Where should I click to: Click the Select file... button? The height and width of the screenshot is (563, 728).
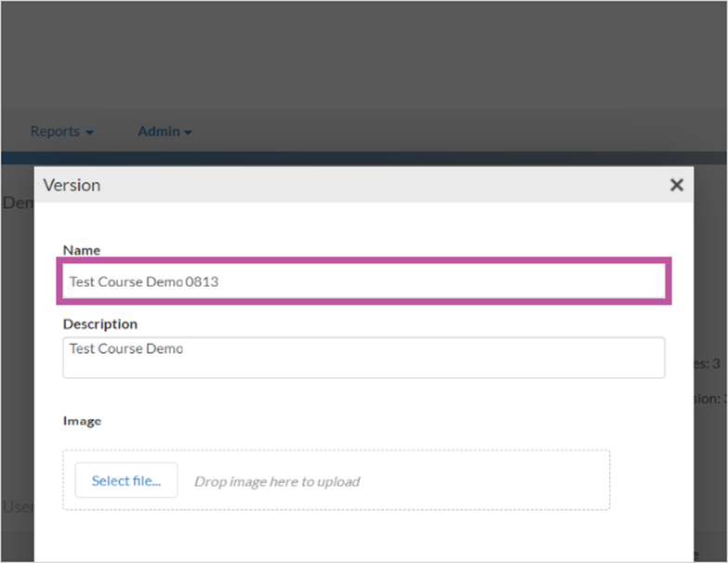point(126,480)
